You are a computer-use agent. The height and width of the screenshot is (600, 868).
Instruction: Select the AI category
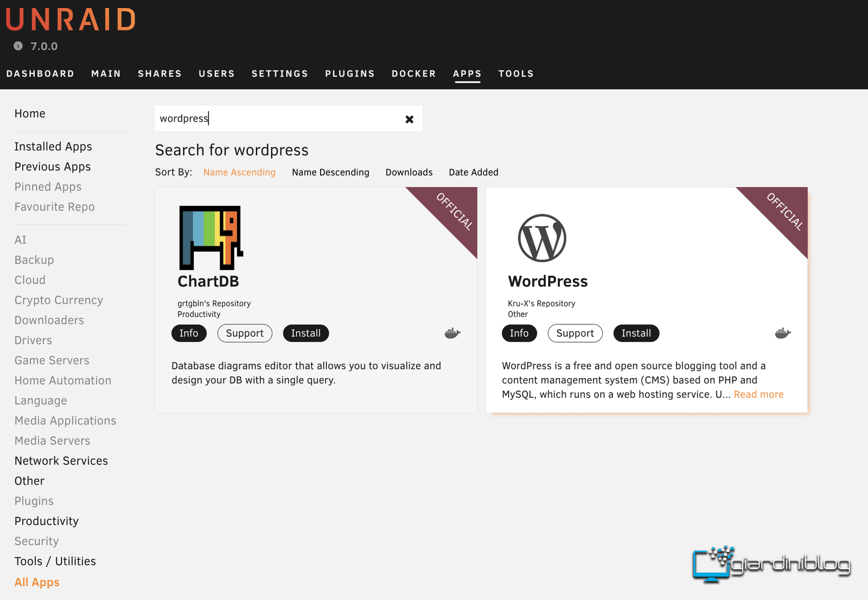click(21, 240)
